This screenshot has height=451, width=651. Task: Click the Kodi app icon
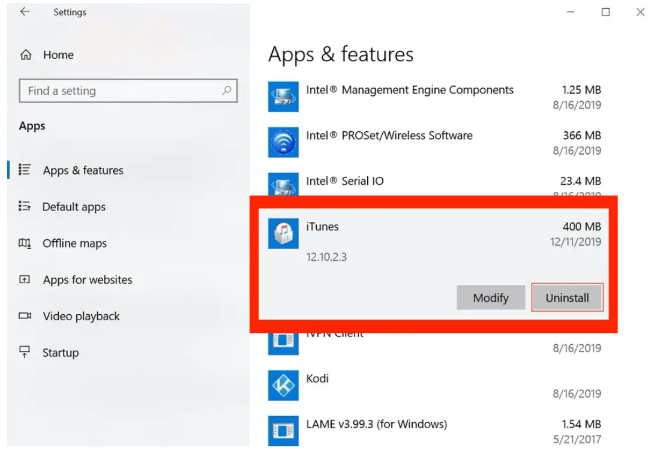coord(284,384)
